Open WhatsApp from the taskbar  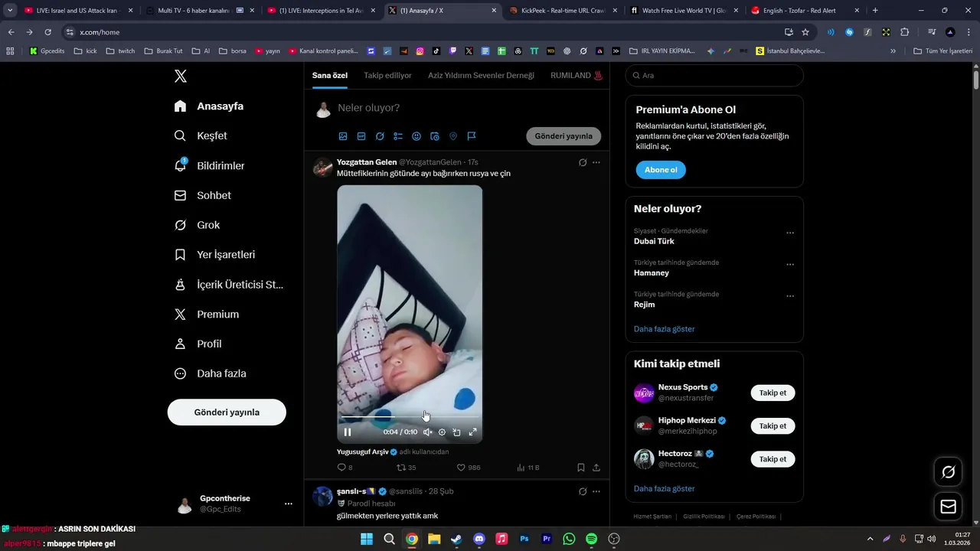pyautogui.click(x=569, y=539)
